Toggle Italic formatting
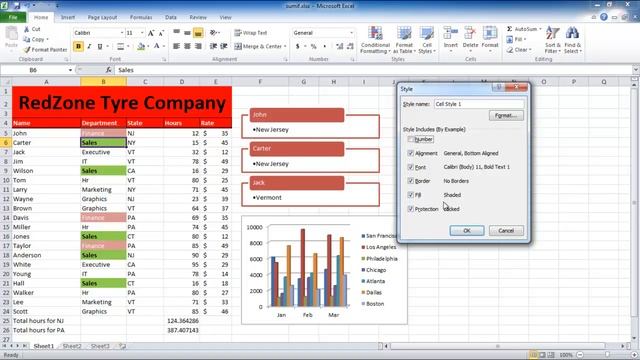This screenshot has width=640, height=360. coord(89,47)
